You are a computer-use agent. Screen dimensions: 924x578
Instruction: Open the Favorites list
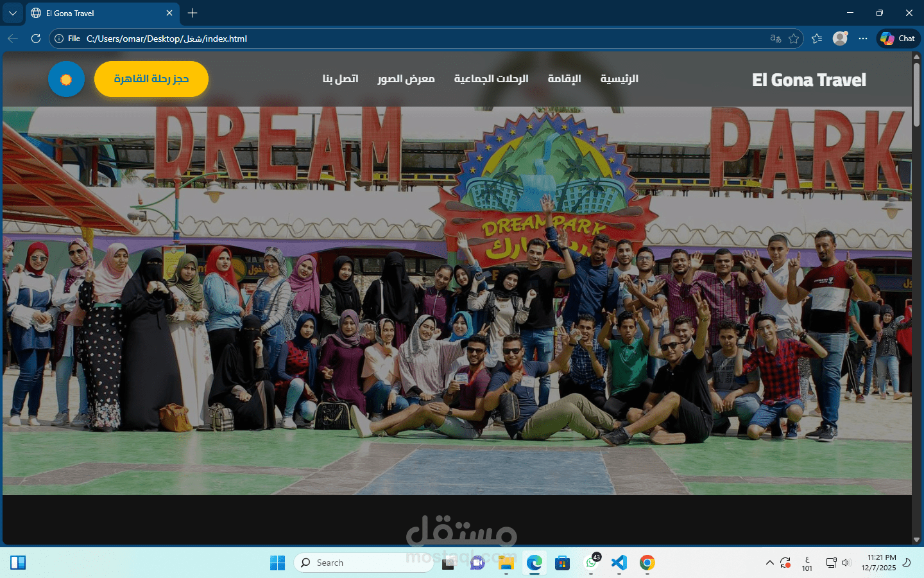click(817, 39)
